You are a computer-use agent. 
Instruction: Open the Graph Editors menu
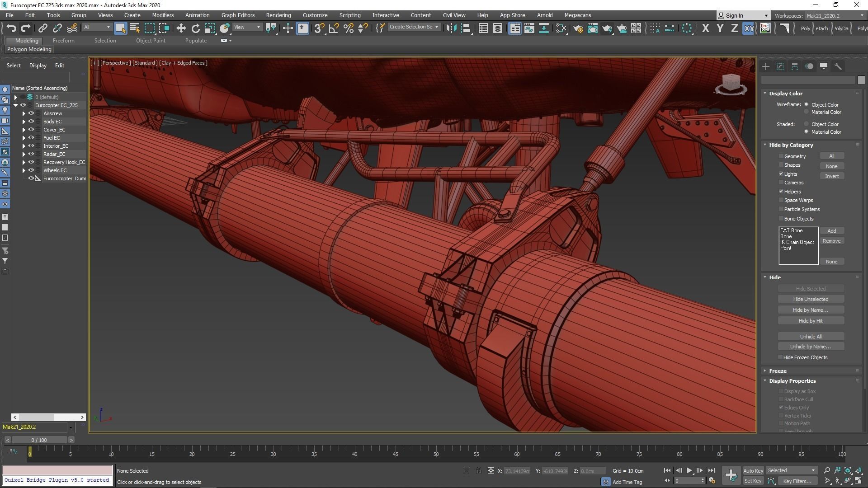click(x=238, y=15)
